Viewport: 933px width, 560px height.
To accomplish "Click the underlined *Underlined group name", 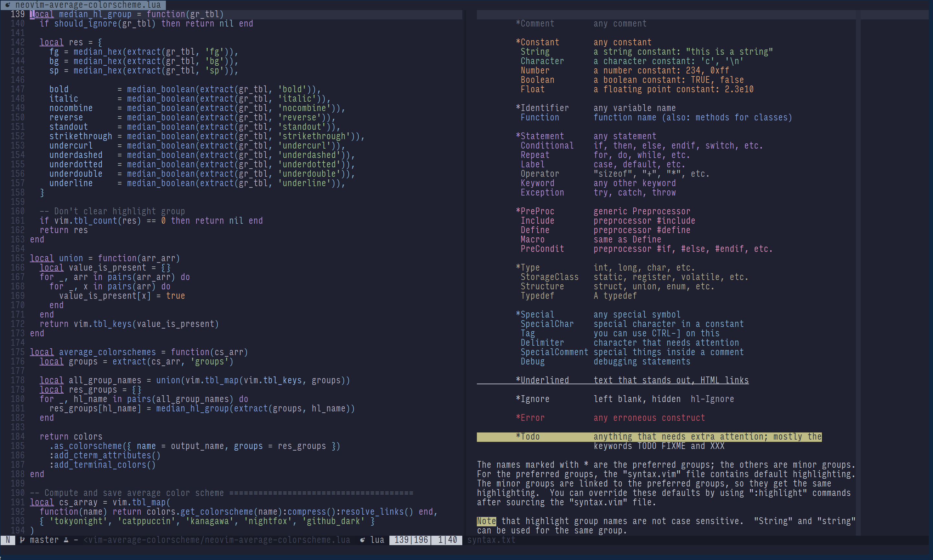I will [542, 380].
